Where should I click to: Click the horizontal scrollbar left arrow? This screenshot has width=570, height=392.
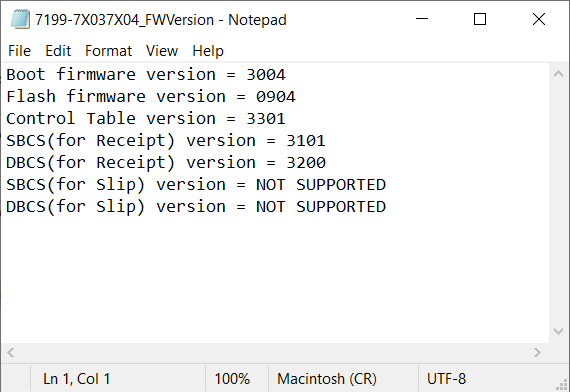[x=11, y=352]
